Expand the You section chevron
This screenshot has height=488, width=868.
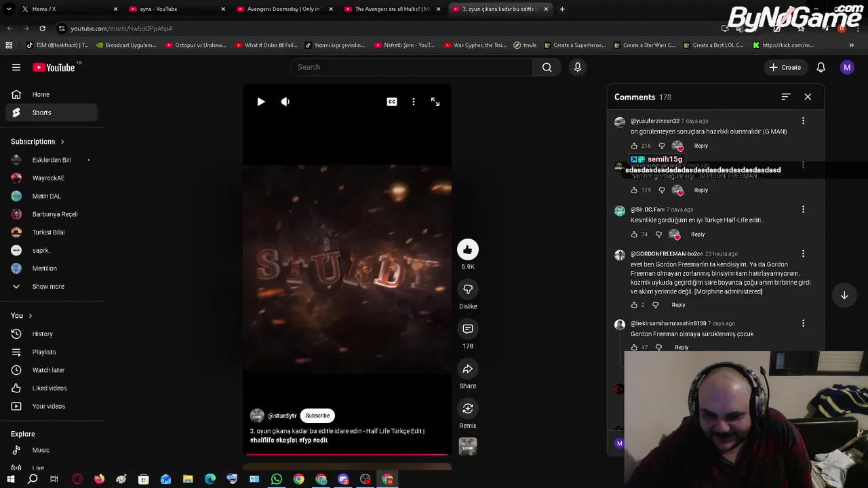pyautogui.click(x=30, y=316)
